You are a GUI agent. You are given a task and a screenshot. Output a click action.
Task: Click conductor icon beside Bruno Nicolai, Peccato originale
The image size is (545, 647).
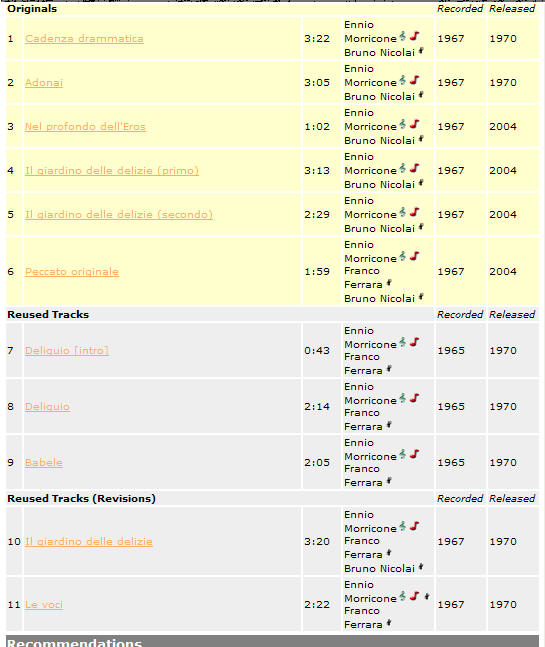pos(421,297)
